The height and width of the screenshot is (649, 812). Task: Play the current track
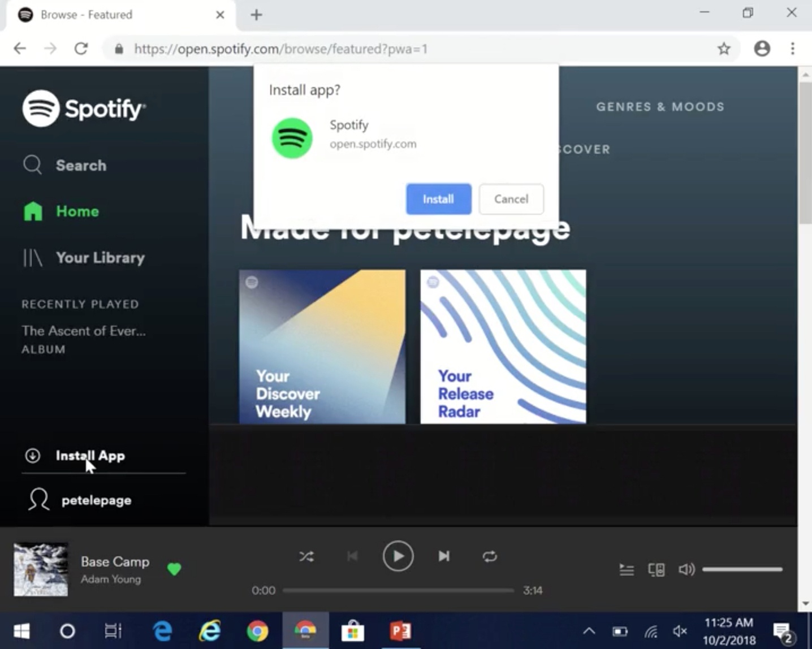tap(398, 556)
